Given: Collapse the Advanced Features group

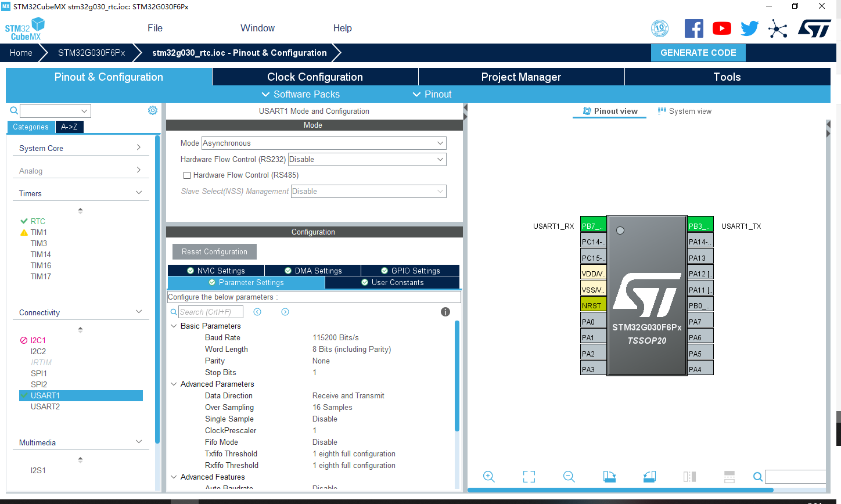Looking at the screenshot, I should [174, 477].
